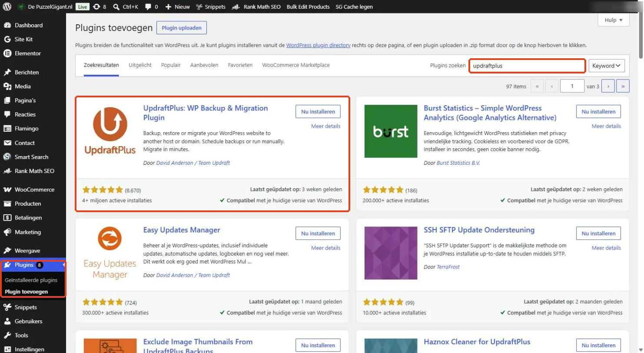Viewport: 644px width, 353px height.
Task: Open Easy Updates Manager title link
Action: (x=182, y=230)
